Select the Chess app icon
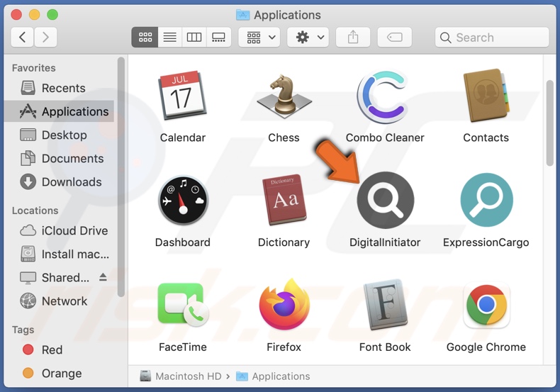560x392 pixels. coord(284,96)
